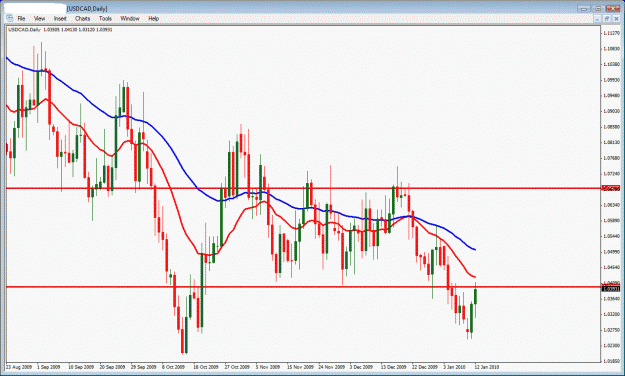
Task: Open the View menu
Action: point(39,18)
